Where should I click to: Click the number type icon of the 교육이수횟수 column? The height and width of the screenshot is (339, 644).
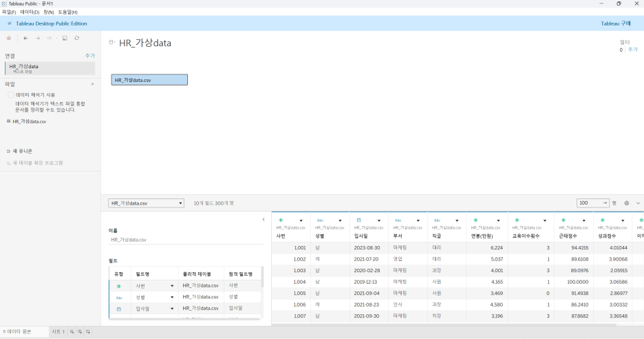[517, 220]
